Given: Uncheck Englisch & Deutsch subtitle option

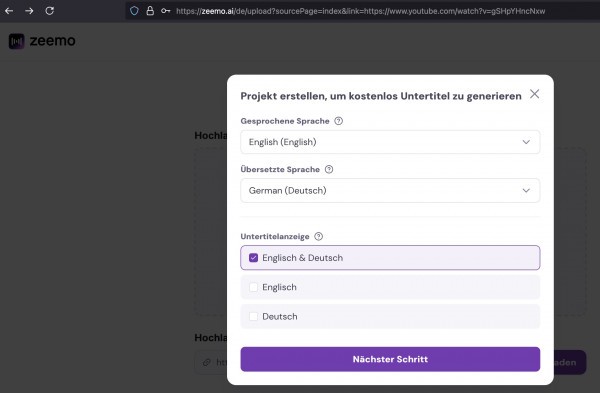Looking at the screenshot, I should tap(253, 258).
